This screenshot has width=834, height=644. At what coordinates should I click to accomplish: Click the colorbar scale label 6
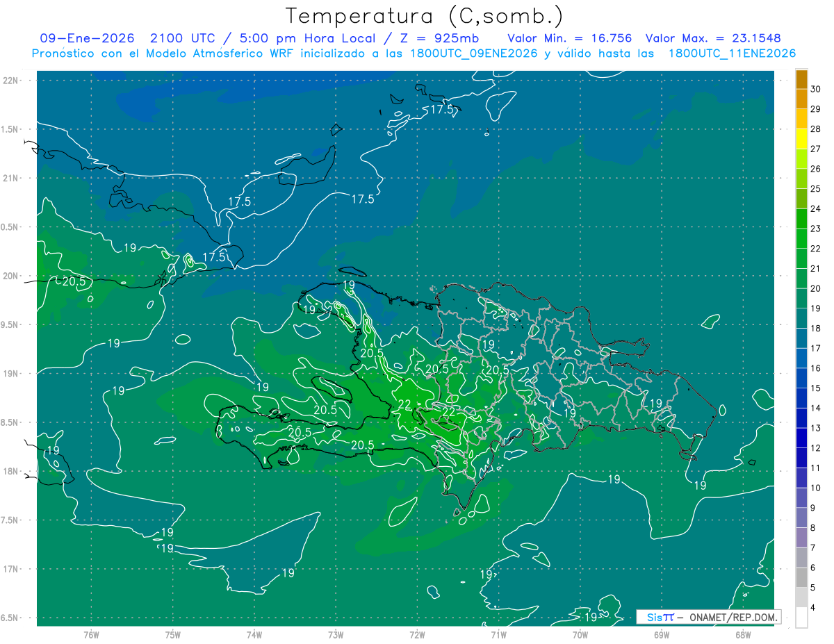[814, 568]
